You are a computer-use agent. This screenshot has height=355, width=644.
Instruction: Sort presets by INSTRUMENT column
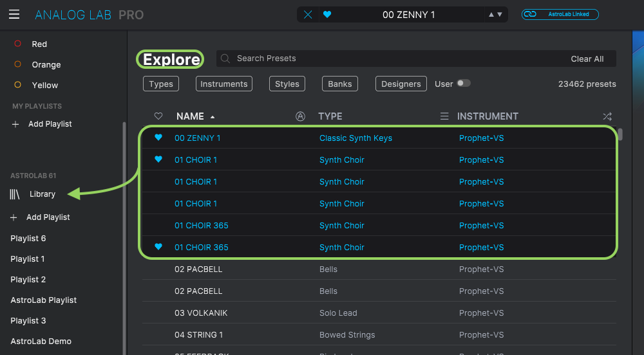tap(488, 116)
